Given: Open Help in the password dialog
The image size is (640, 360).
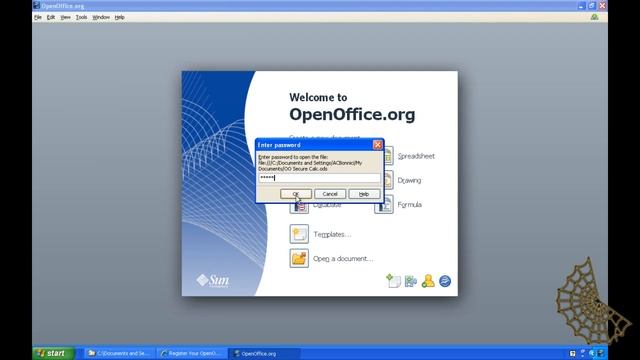Looking at the screenshot, I should pos(364,194).
